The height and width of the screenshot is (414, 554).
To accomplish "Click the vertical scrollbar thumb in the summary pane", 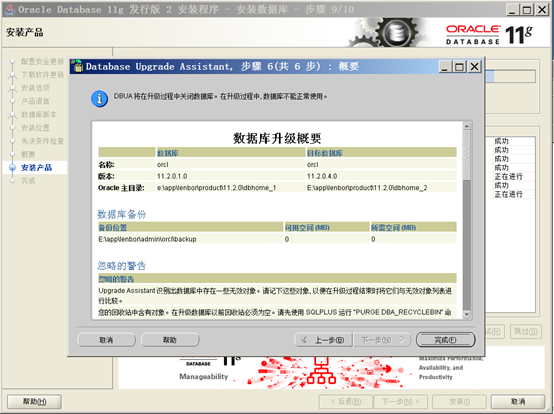I will pos(466,244).
